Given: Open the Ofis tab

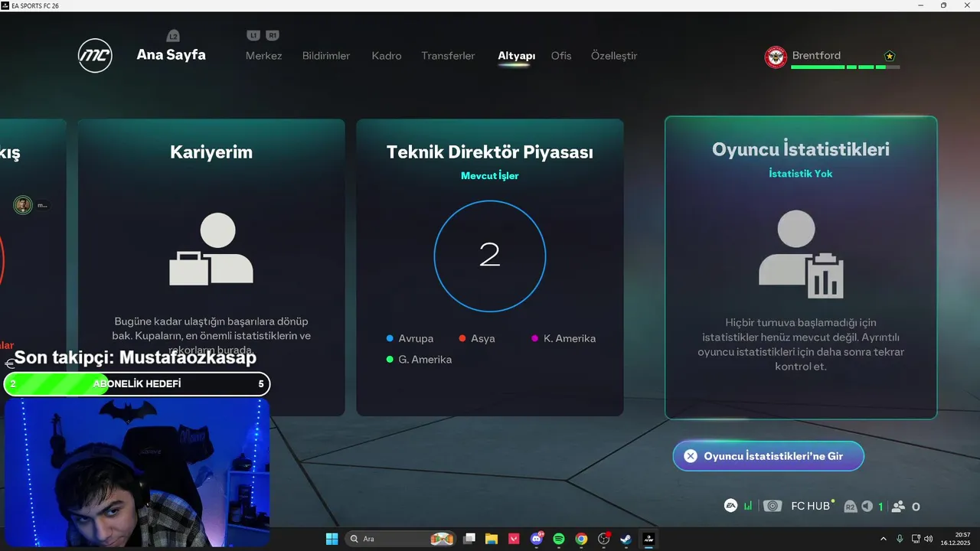Looking at the screenshot, I should point(561,56).
